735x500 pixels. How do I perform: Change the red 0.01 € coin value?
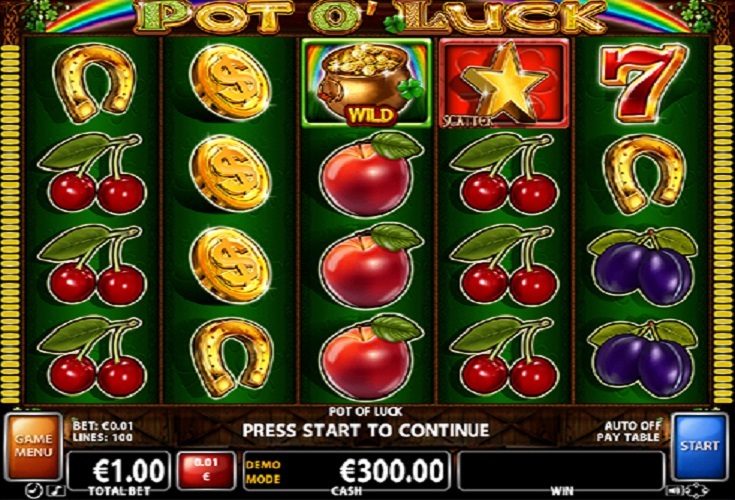pos(206,470)
